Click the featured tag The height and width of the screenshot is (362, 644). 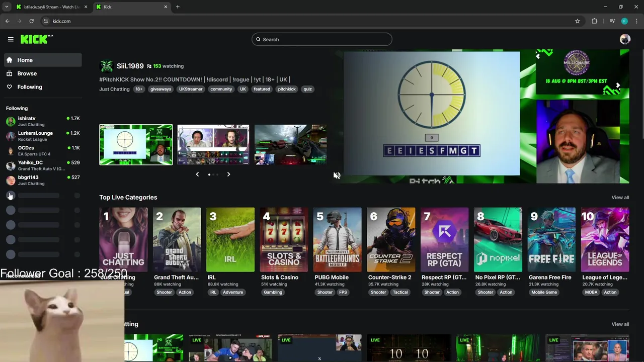262,89
